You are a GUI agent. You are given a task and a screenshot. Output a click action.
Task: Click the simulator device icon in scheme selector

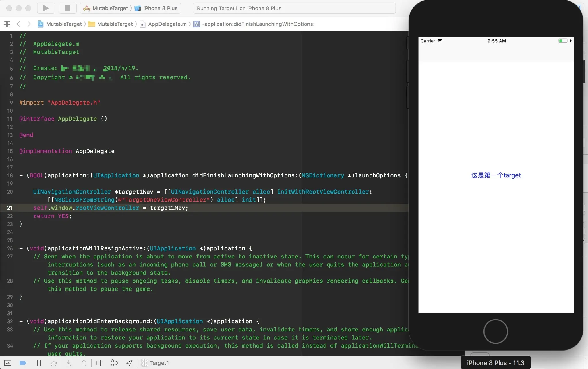[x=138, y=8]
